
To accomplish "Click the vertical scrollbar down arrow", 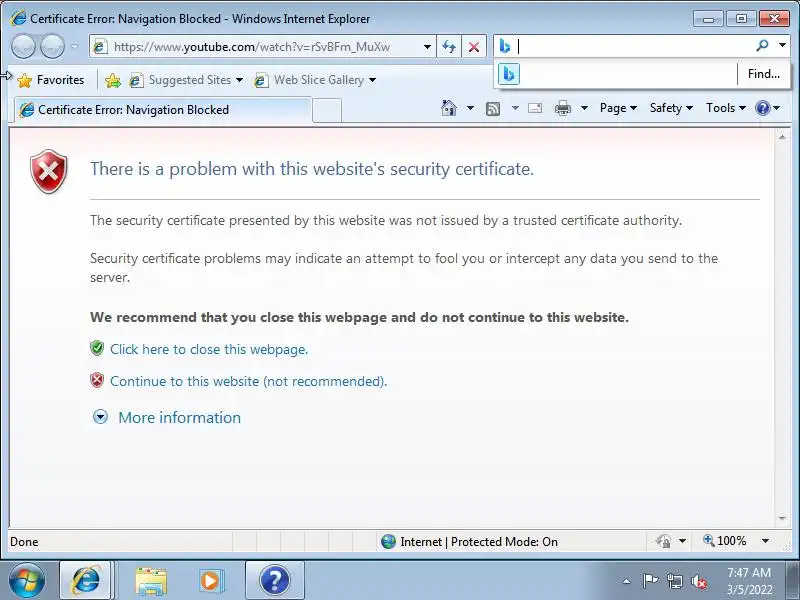I will [782, 518].
